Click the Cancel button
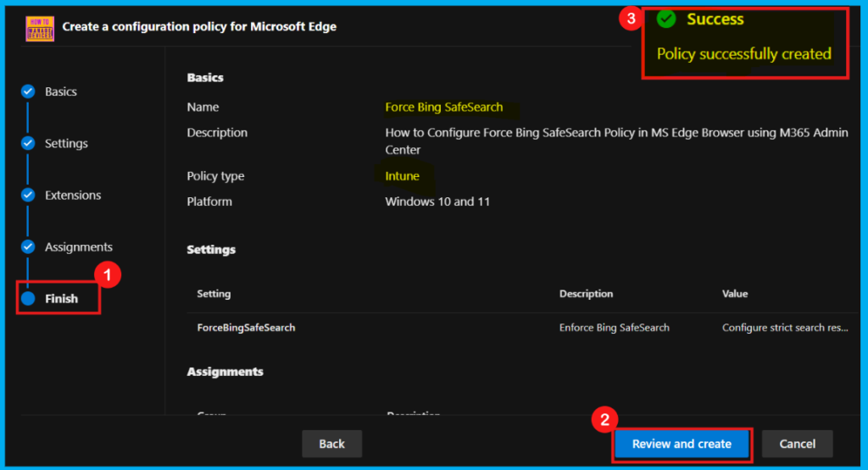Screen dimensions: 868x470 pos(797,444)
